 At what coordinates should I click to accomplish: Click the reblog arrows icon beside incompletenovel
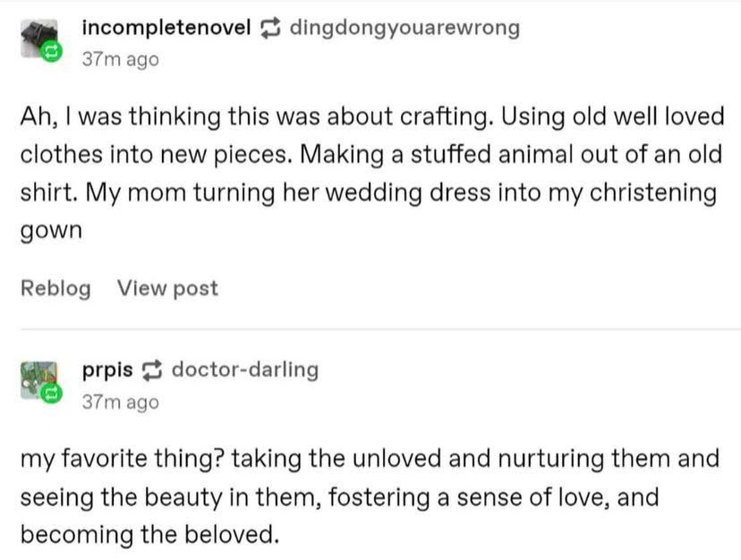pyautogui.click(x=269, y=29)
